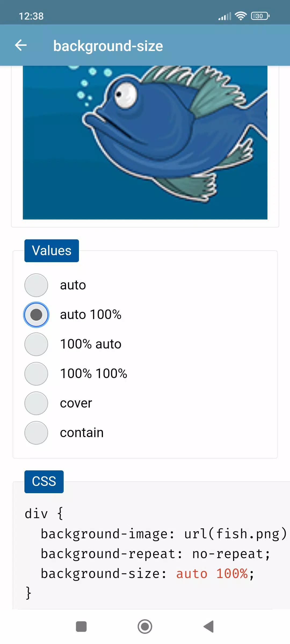Screen dimensions: 290x644
Task: Tap the battery indicator icon
Action: point(260,16)
